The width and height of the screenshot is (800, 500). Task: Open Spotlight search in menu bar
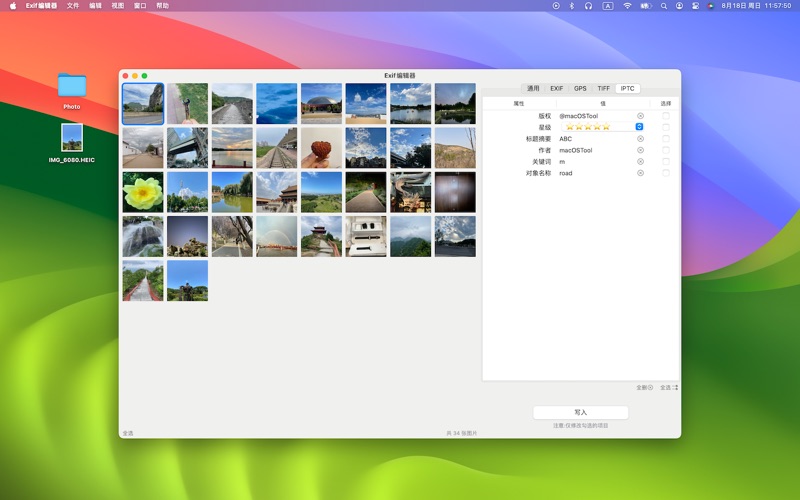pyautogui.click(x=662, y=5)
